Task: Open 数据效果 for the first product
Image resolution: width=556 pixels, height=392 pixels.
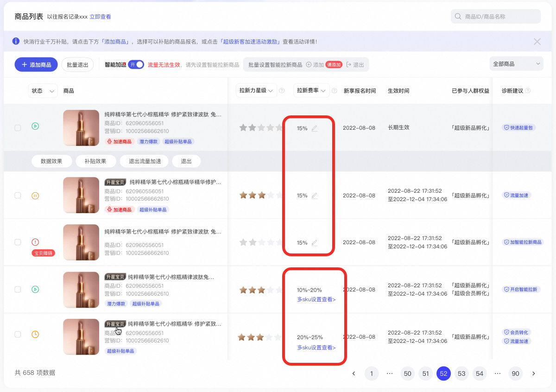Action: pos(52,161)
